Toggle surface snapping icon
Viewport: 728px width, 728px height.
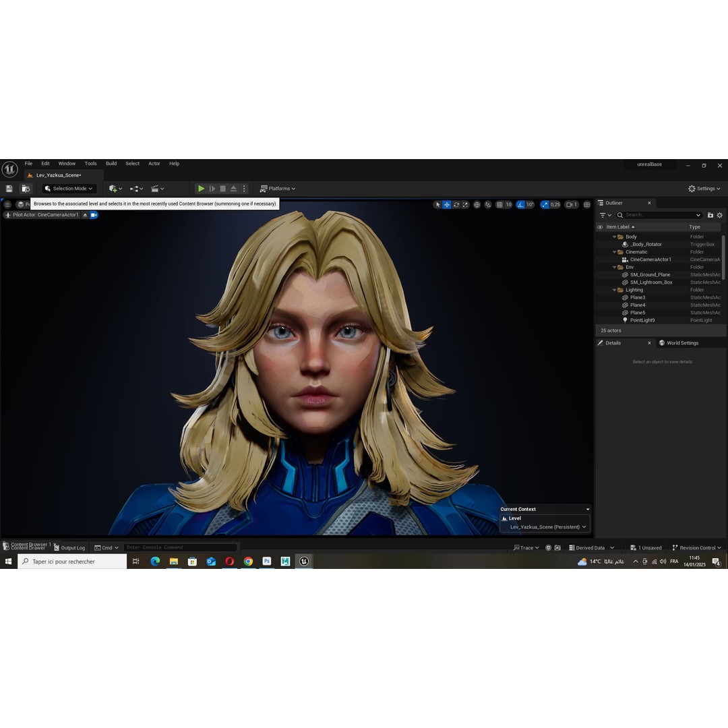pos(488,205)
